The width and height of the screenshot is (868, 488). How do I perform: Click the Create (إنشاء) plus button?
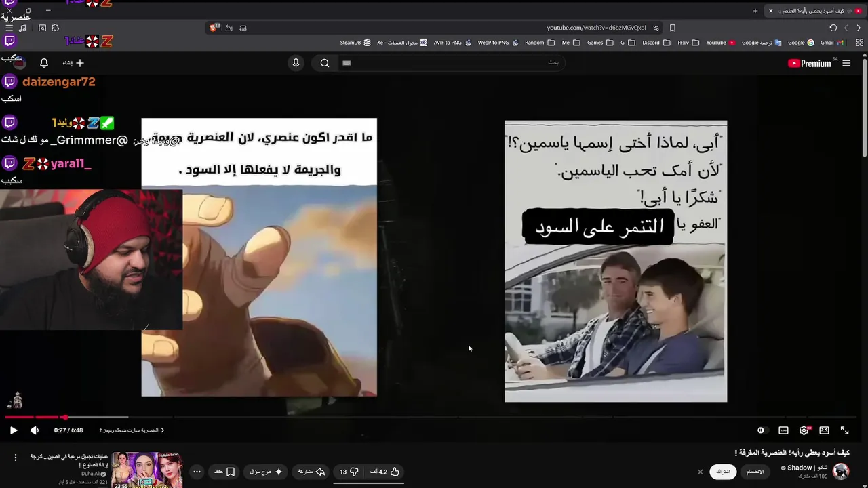[73, 63]
